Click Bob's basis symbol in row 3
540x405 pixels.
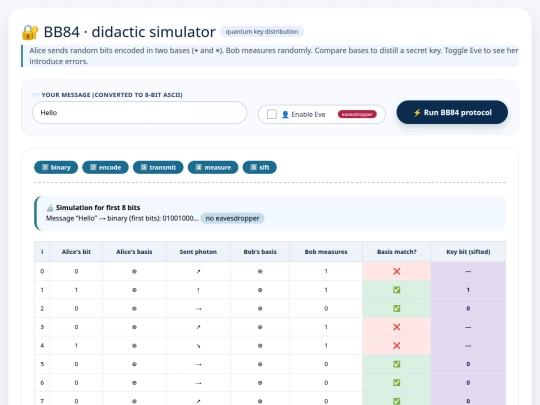coord(260,327)
